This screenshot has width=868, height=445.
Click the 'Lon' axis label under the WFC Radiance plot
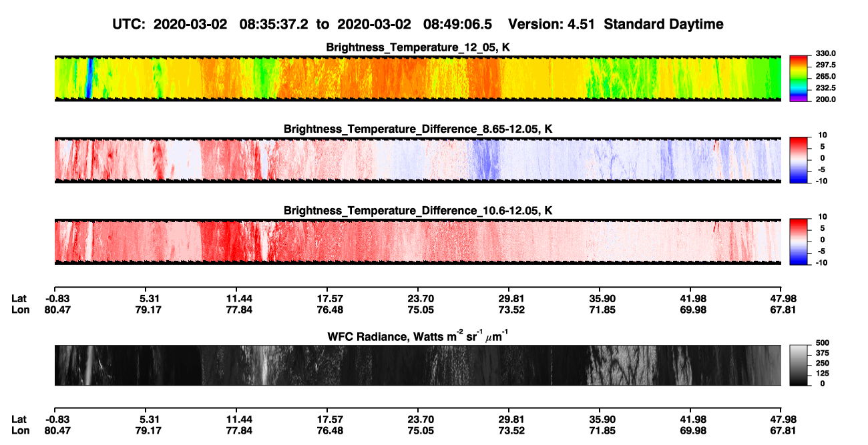tap(20, 430)
